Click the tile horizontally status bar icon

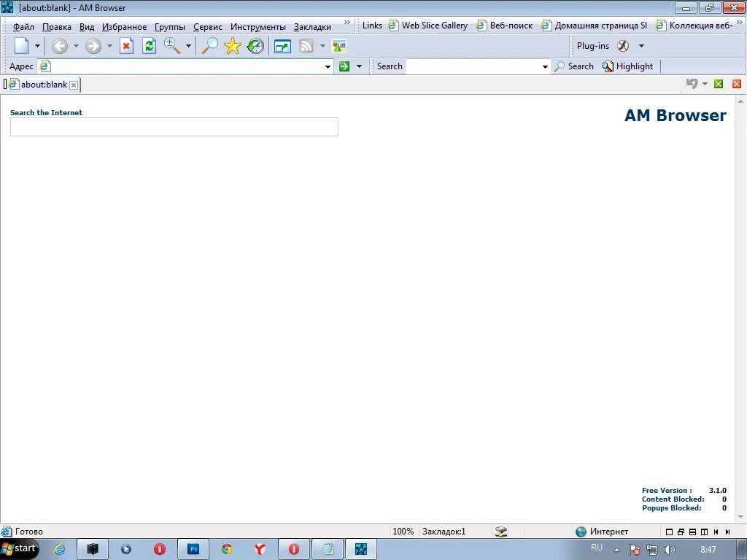click(693, 532)
